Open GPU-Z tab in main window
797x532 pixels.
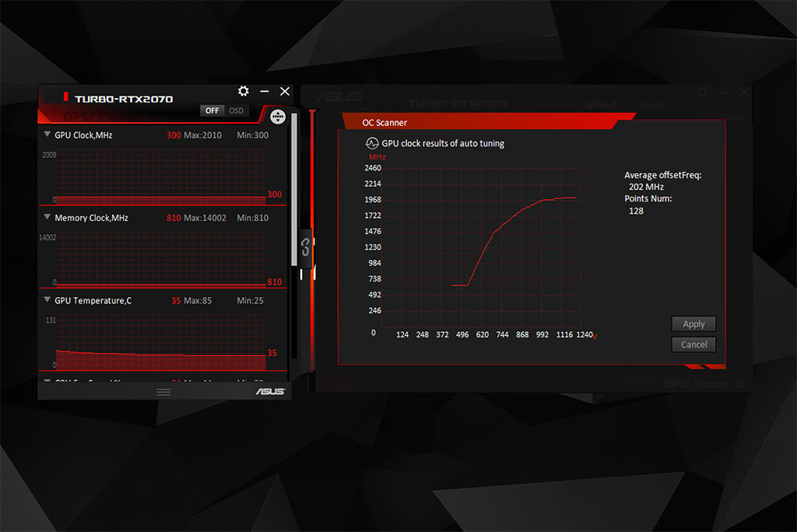pyautogui.click(x=602, y=105)
